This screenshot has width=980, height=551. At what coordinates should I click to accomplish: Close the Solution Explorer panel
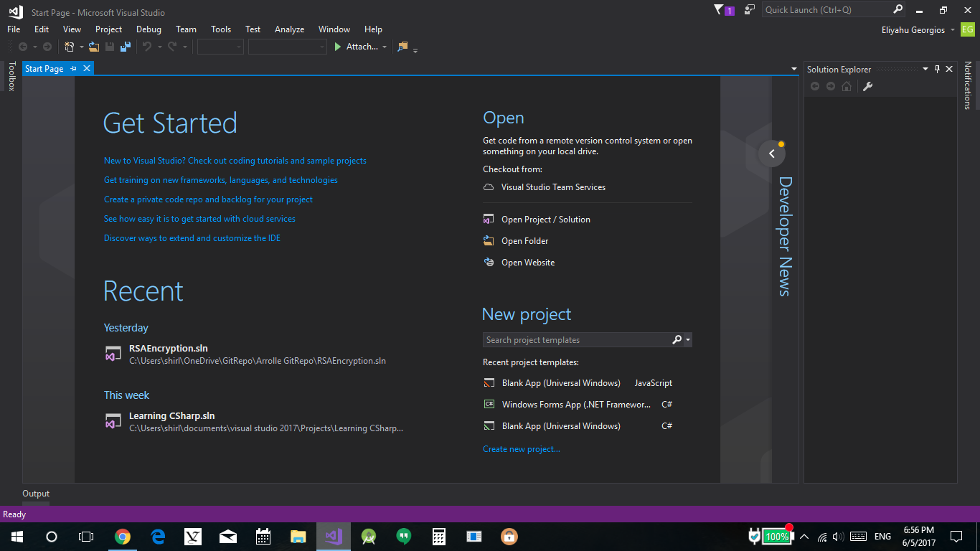coord(949,69)
